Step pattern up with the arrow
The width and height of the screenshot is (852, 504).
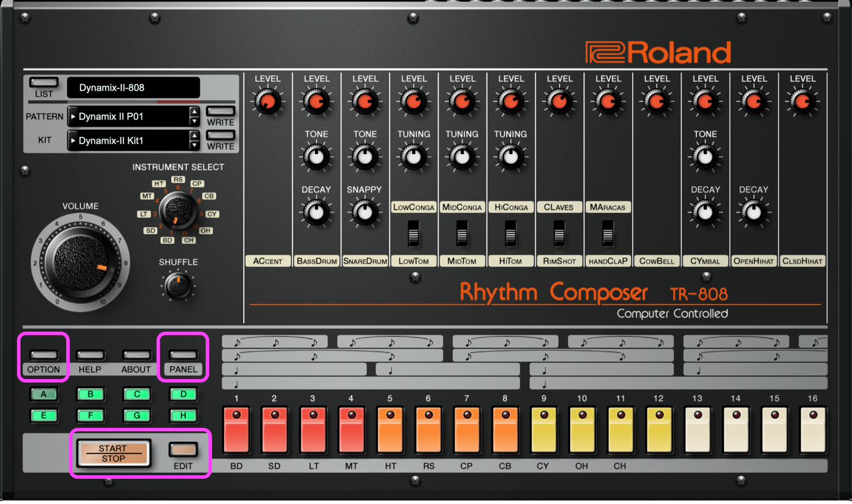point(195,111)
